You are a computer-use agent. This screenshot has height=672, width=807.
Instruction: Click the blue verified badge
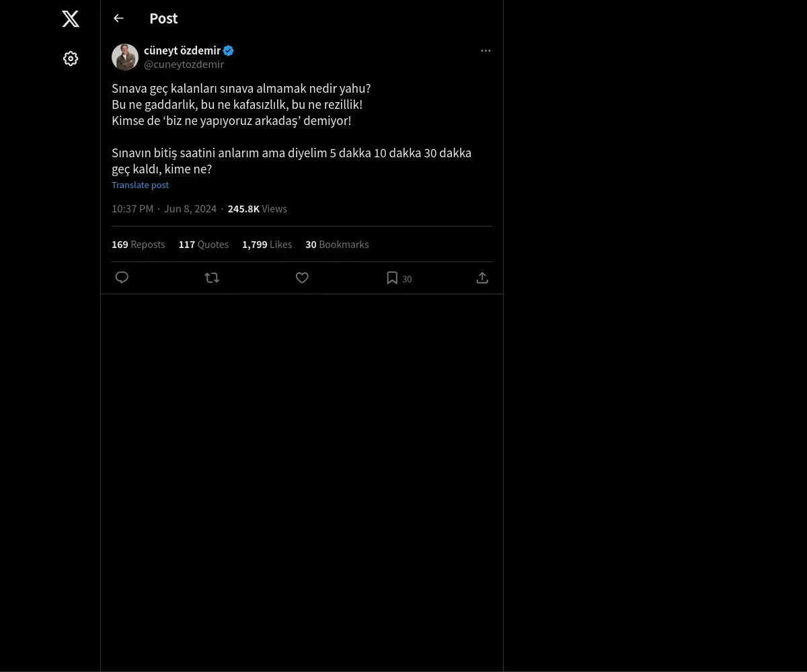click(229, 50)
